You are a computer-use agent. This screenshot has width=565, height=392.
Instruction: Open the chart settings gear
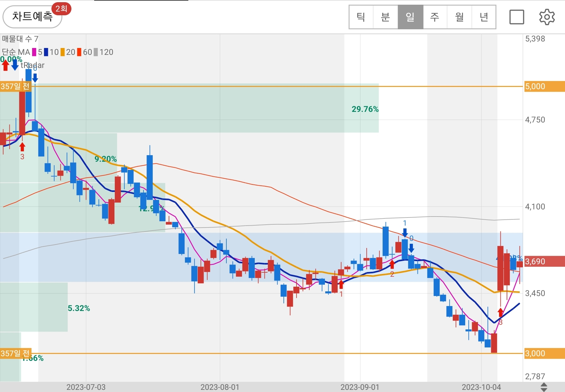(547, 17)
